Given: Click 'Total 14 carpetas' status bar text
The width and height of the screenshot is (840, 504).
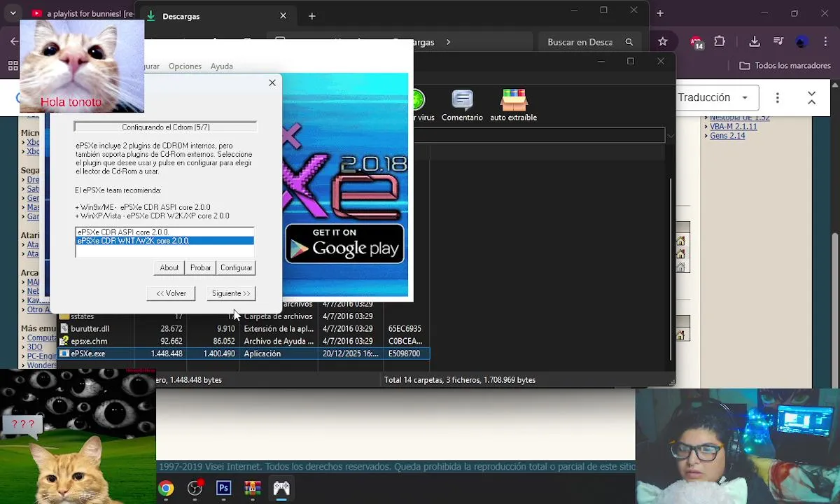Looking at the screenshot, I should click(459, 380).
